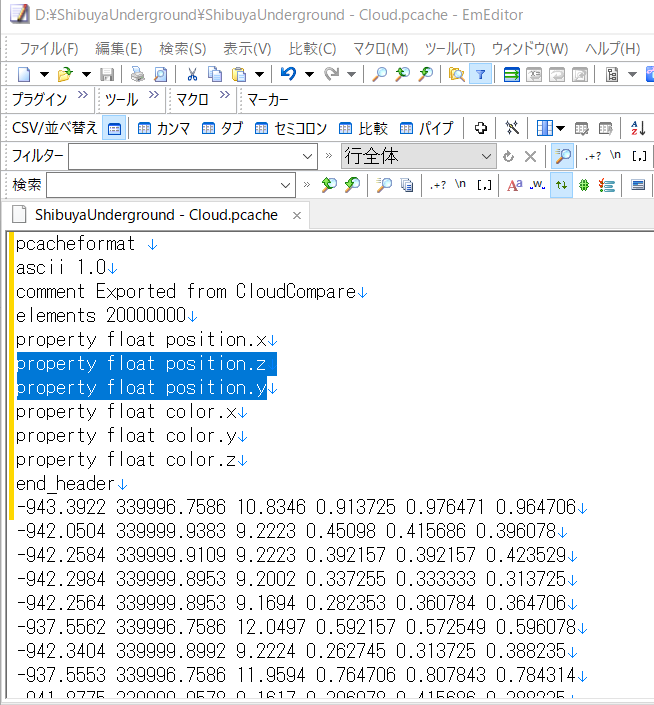Screen dimensions: 654x705
Task: Open Print Preview from the toolbar
Action: click(160, 74)
